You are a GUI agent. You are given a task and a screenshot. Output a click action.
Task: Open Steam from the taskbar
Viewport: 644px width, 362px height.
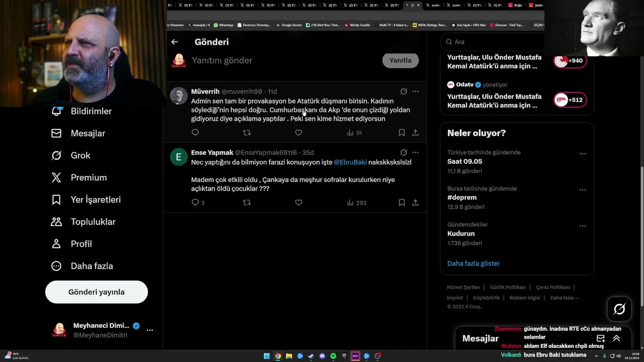[311, 356]
